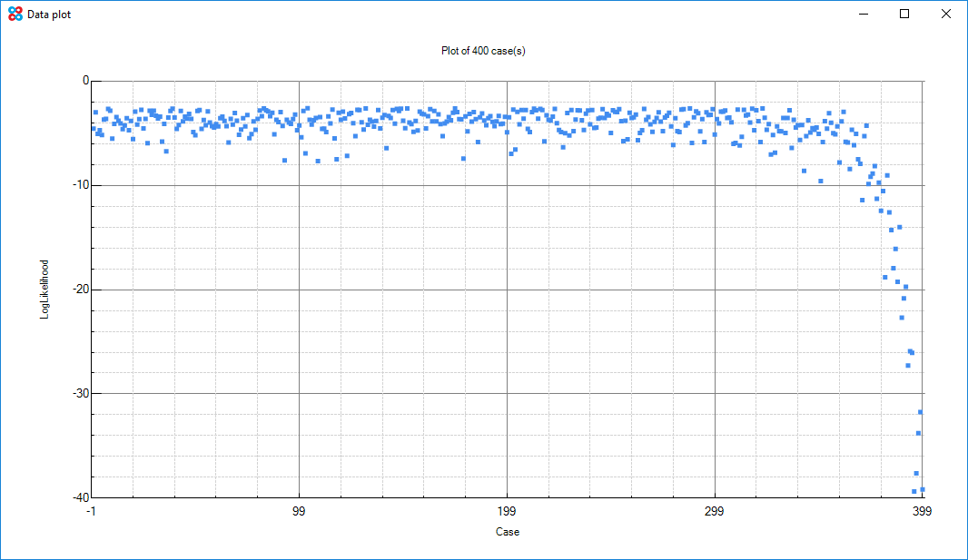Click the '0' tick label on y-axis
This screenshot has height=560, width=968.
point(86,80)
